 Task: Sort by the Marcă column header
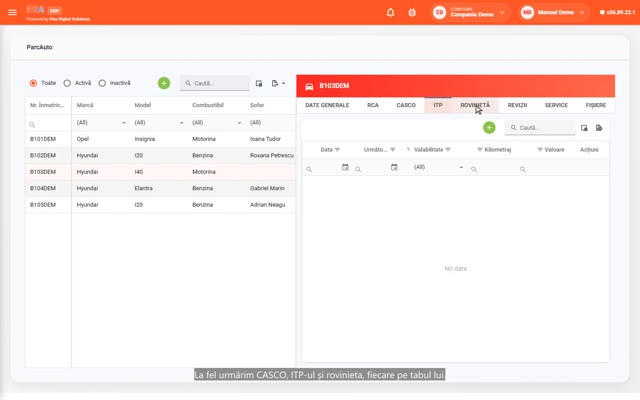click(85, 105)
